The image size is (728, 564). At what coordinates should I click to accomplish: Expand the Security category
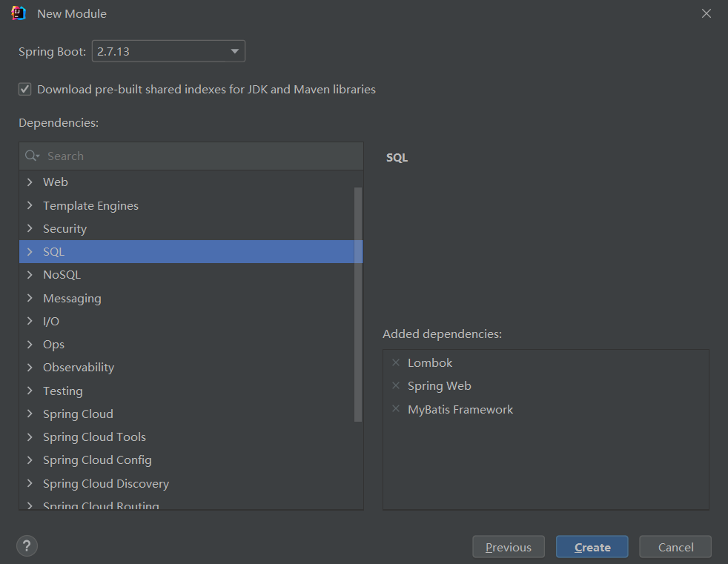point(30,228)
